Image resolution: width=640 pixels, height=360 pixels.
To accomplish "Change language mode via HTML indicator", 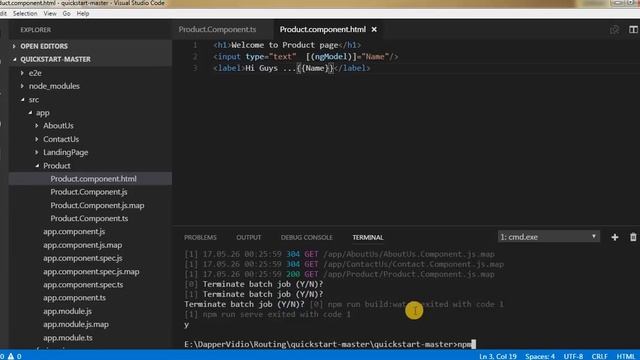I will tap(625, 356).
